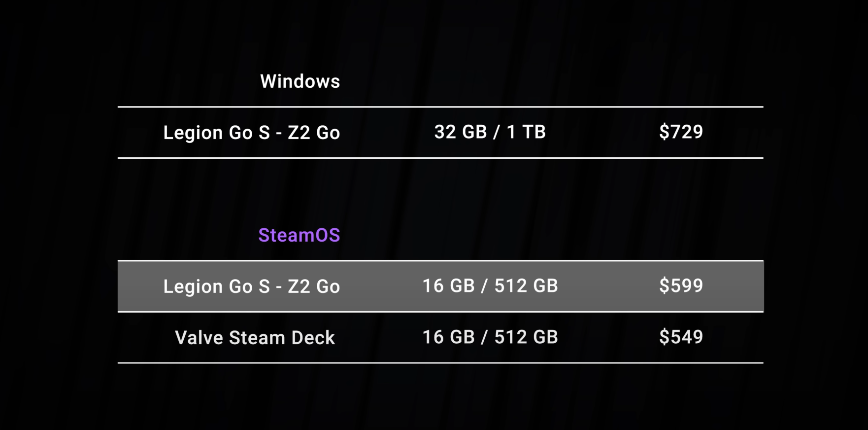Click the divider line below Windows heading
This screenshot has width=868, height=430.
pyautogui.click(x=440, y=107)
